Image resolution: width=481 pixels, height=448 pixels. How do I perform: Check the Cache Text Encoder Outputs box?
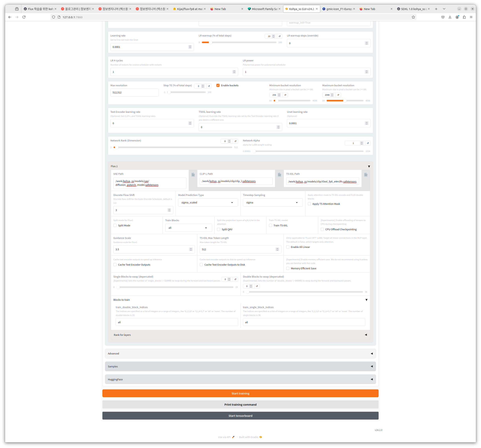(x=115, y=265)
